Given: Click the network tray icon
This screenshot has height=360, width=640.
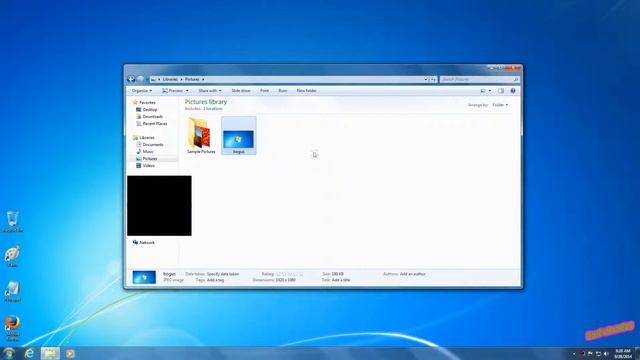Looking at the screenshot, I should [x=598, y=354].
